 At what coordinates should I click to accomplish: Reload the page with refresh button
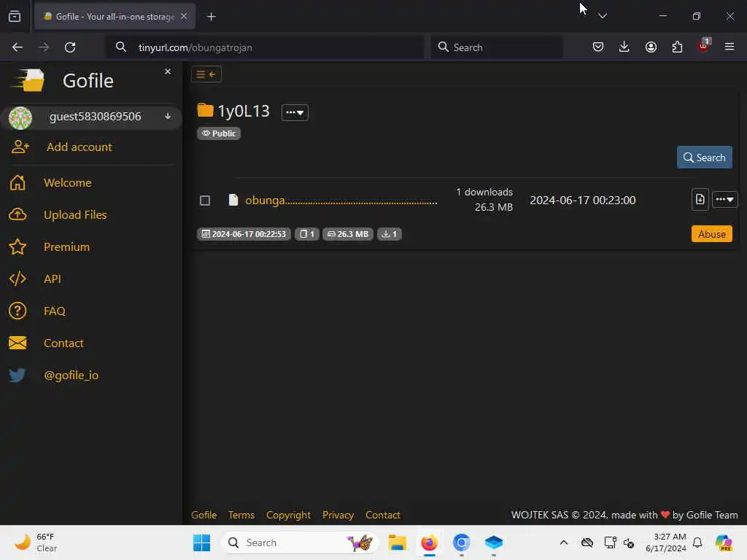point(70,47)
